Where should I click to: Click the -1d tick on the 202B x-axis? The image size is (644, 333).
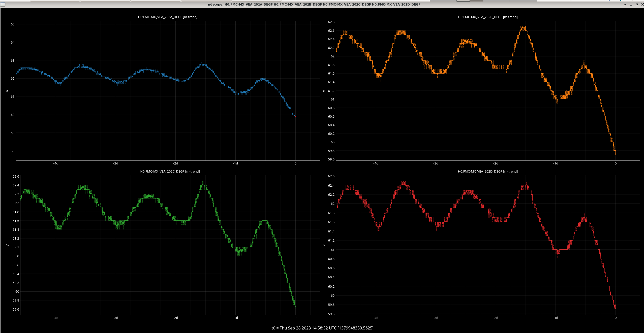click(x=556, y=163)
